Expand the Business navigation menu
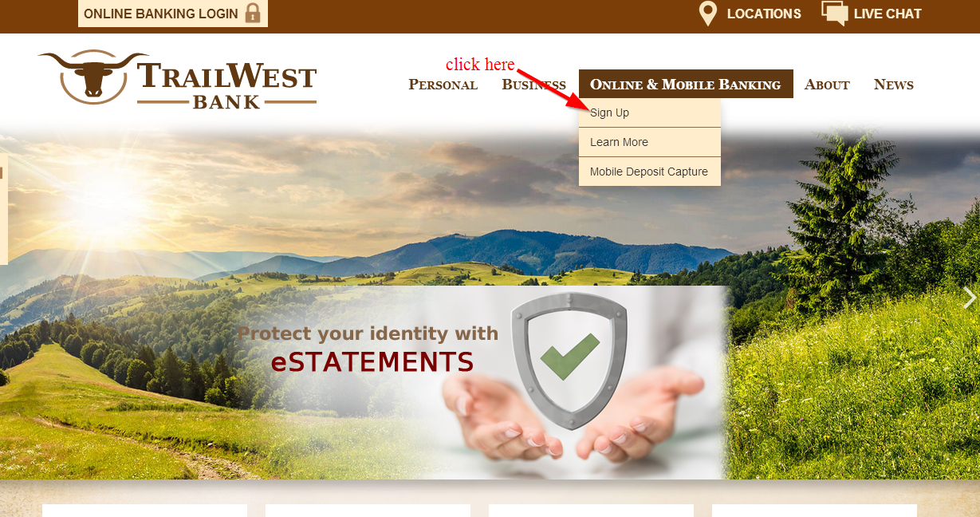Screen dimensions: 980x517 tap(533, 85)
